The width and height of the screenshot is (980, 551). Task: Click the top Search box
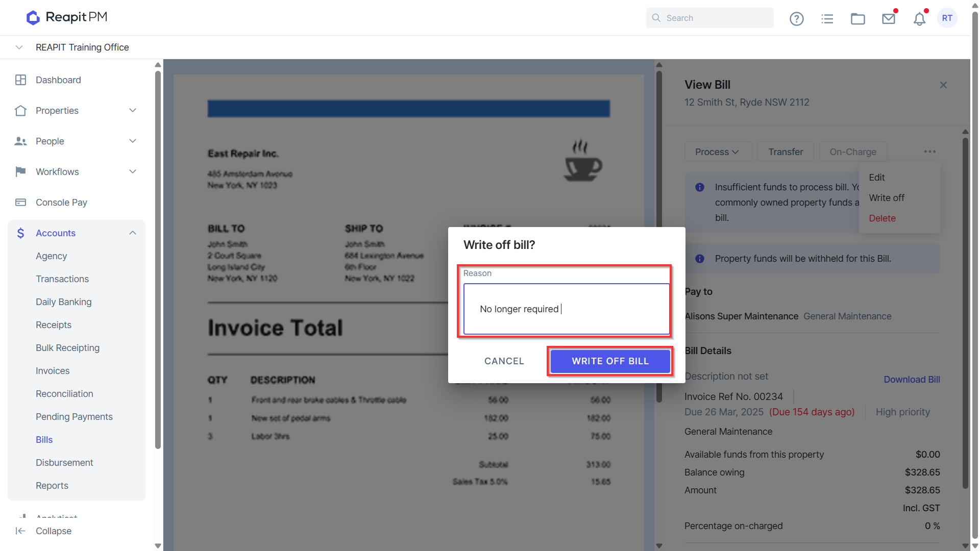point(709,18)
